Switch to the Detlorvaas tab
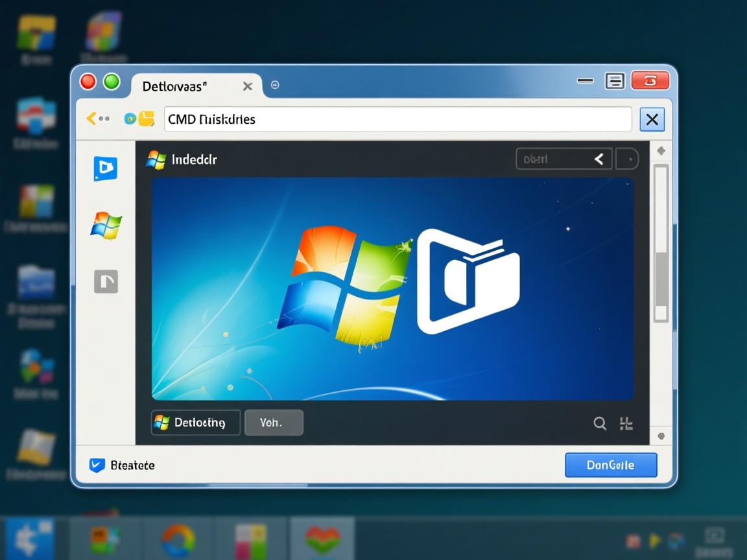Viewport: 747px width, 560px height. click(x=178, y=86)
